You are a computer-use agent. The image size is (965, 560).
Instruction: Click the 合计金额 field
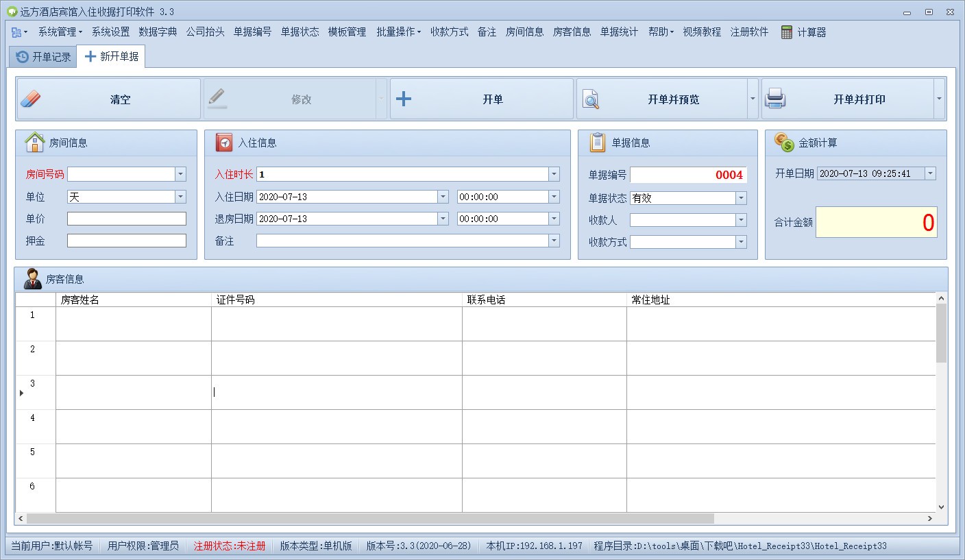(877, 222)
